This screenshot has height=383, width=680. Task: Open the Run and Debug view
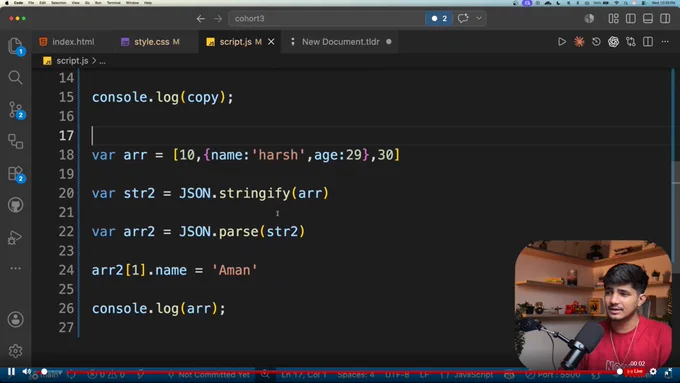click(15, 237)
